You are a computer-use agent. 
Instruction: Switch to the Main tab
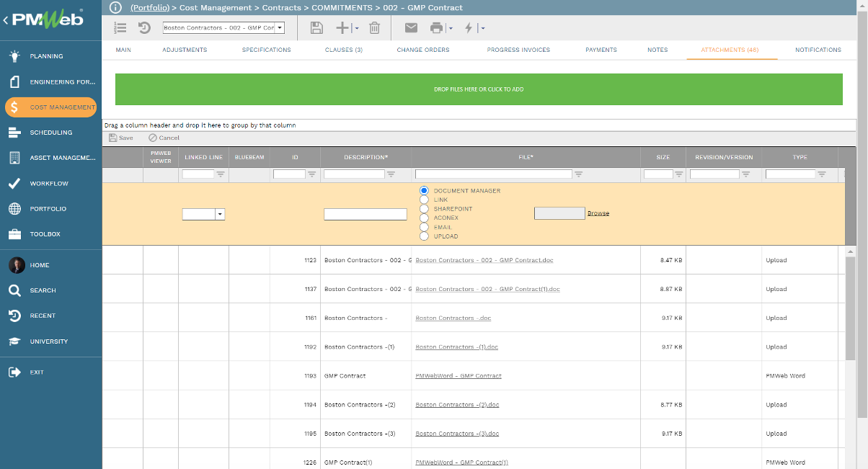[x=123, y=50]
